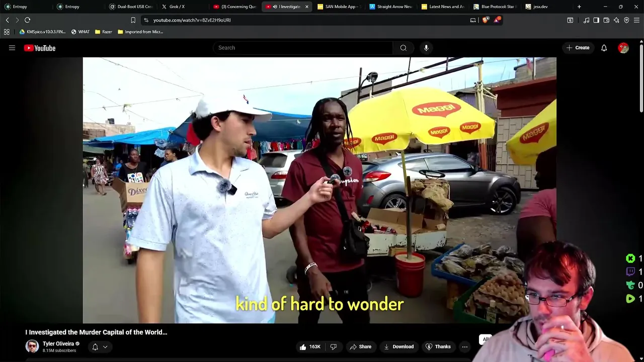Switch to the Latest News and An tab
Viewport: 644px width, 362px height.
(x=443, y=7)
